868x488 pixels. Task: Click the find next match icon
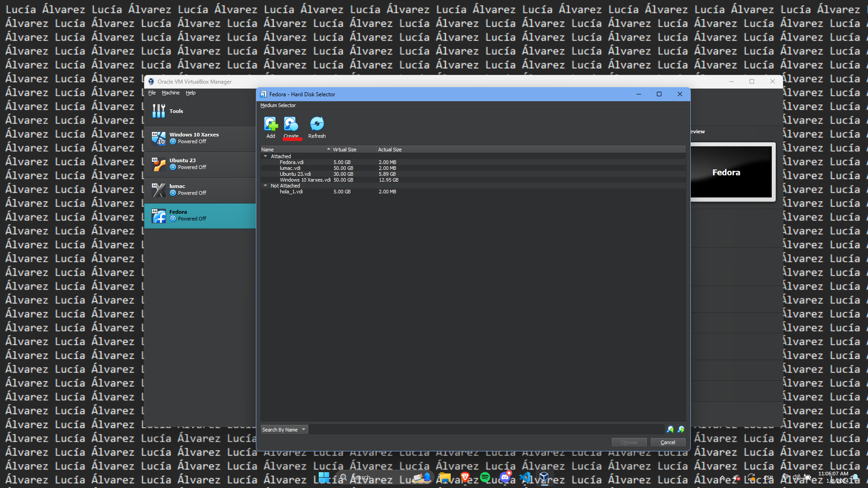point(681,430)
